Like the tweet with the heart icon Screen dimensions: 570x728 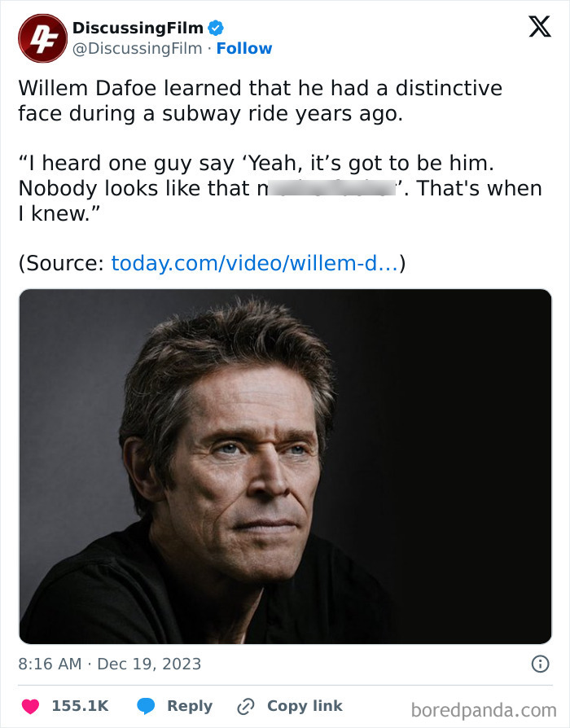pyautogui.click(x=29, y=706)
